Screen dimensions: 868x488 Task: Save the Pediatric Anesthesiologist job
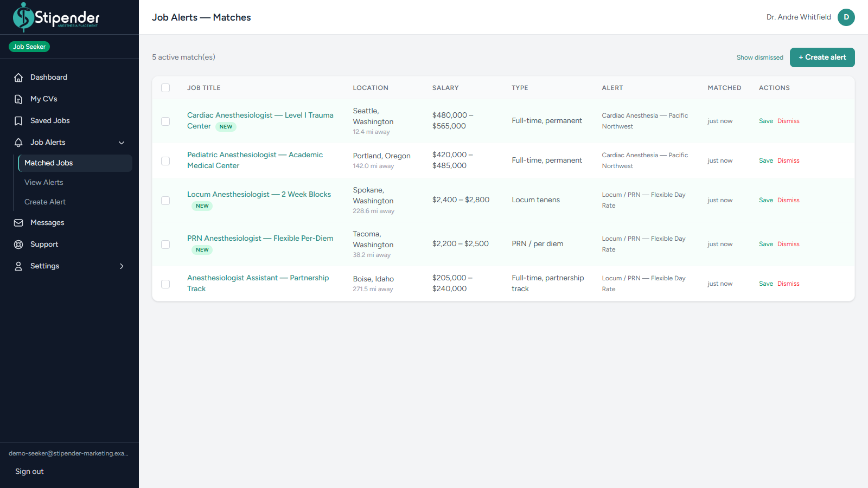(x=766, y=161)
